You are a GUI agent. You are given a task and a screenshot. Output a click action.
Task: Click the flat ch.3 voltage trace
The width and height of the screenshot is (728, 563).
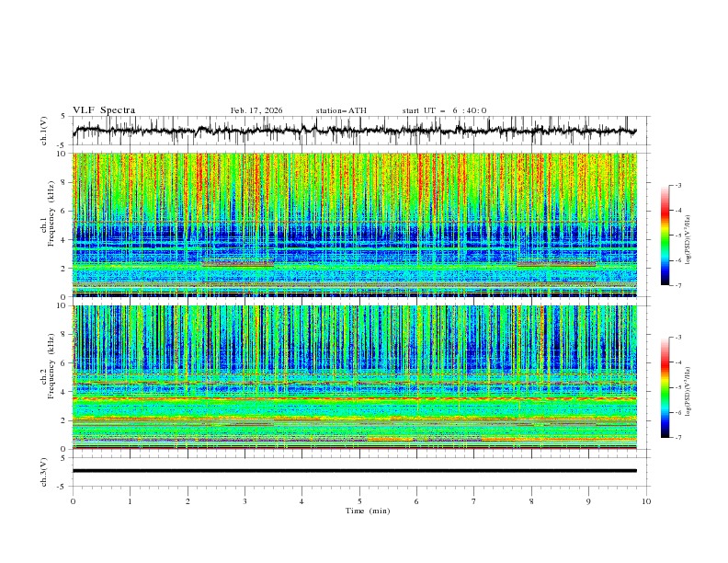pos(354,471)
